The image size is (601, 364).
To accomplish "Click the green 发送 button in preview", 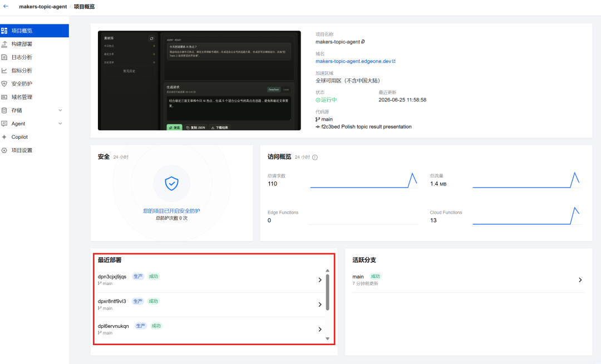I will click(174, 127).
